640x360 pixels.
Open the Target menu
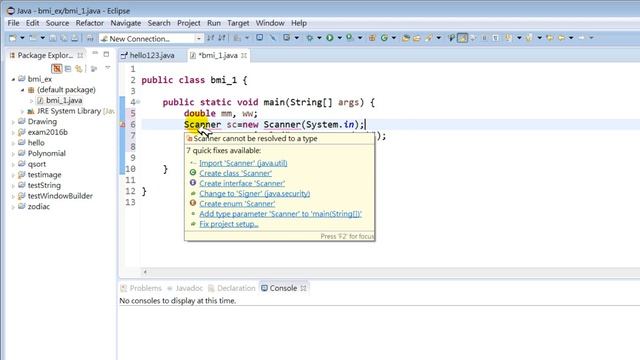238,23
